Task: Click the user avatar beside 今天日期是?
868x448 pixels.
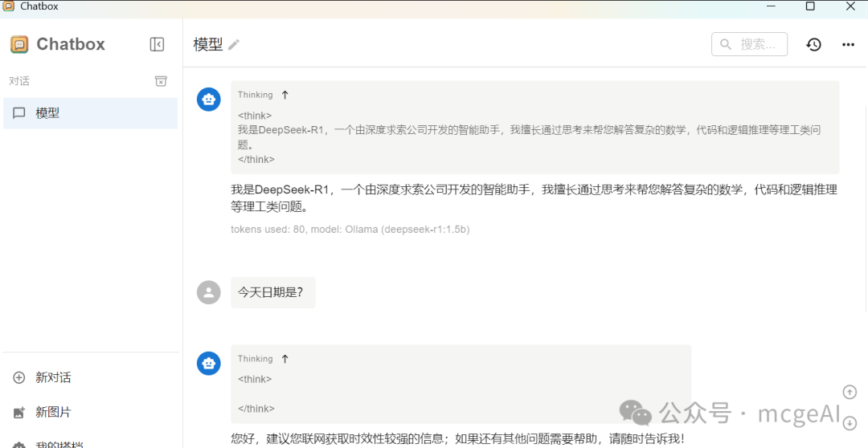Action: pos(209,292)
